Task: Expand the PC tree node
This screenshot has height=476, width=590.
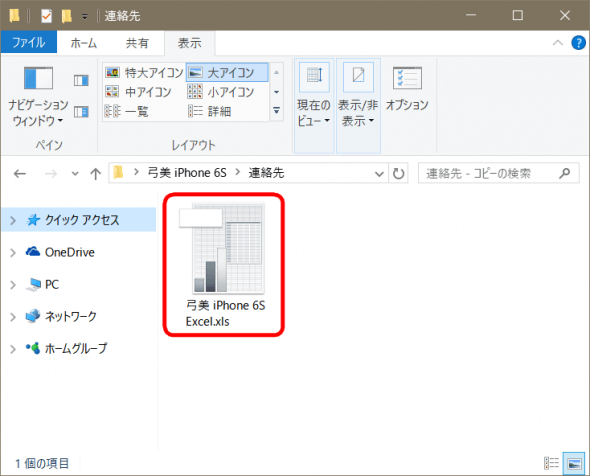Action: click(x=13, y=284)
